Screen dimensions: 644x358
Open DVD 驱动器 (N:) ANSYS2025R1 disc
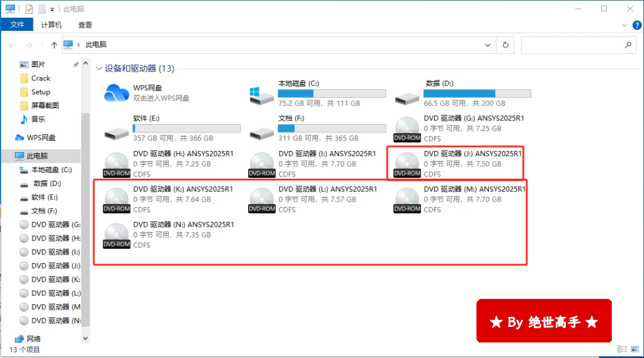pos(117,235)
